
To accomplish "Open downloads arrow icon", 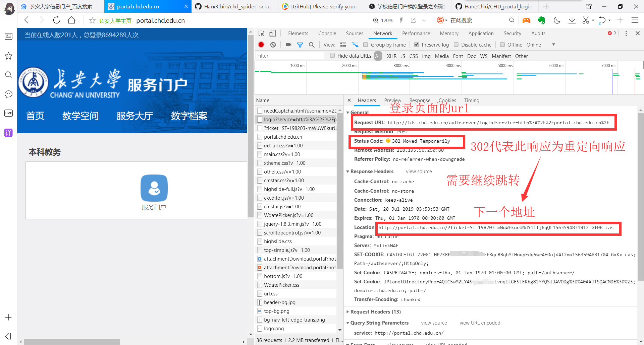I will [572, 20].
